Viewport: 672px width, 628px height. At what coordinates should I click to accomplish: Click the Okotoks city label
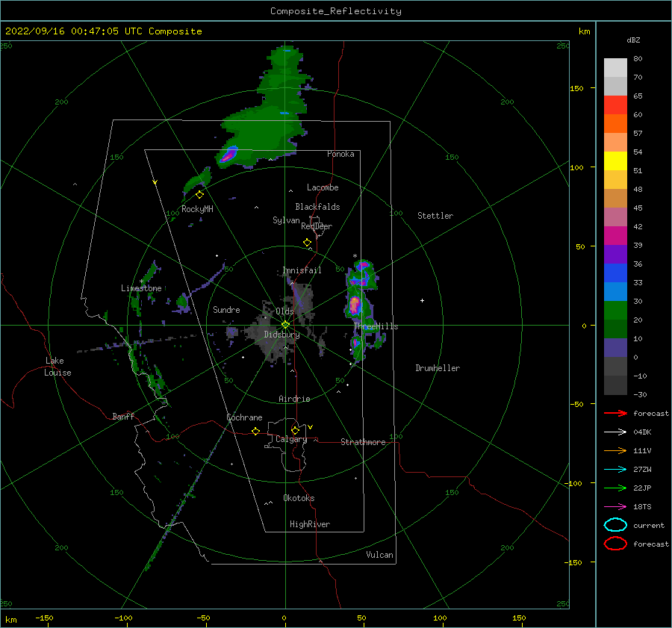click(x=299, y=497)
